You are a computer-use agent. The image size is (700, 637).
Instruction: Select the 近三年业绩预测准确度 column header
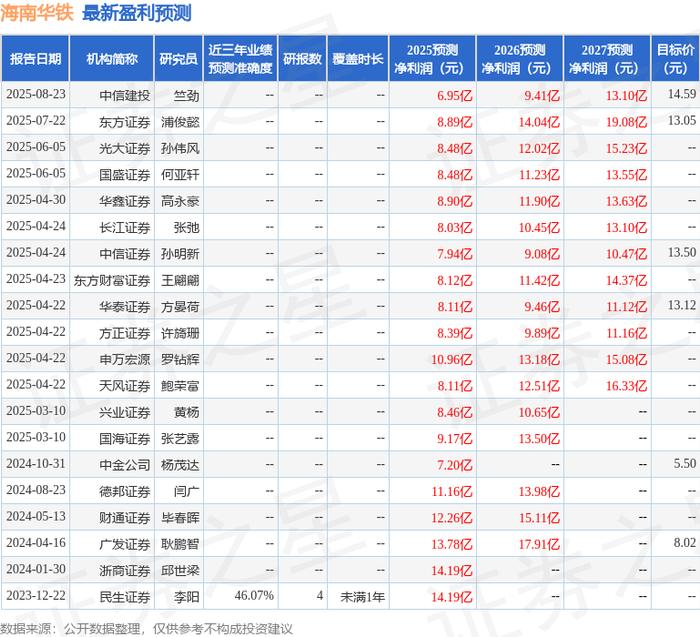point(240,59)
